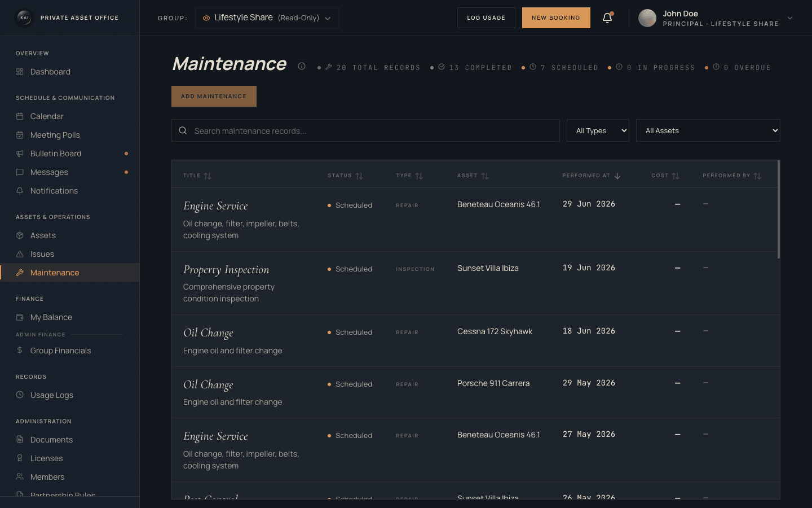The image size is (812, 508).
Task: Click the info icon beside Maintenance title
Action: point(302,66)
